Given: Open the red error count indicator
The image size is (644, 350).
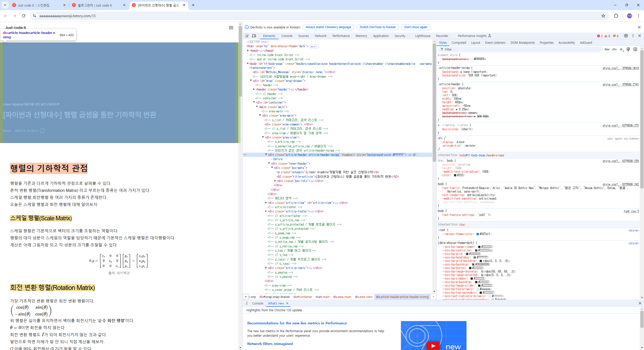Looking at the screenshot, I should (600, 36).
